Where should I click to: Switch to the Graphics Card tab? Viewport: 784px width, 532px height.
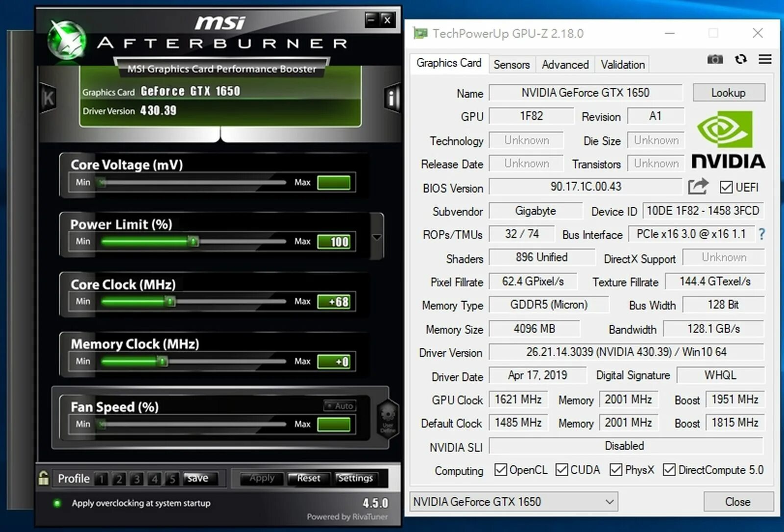pos(449,63)
